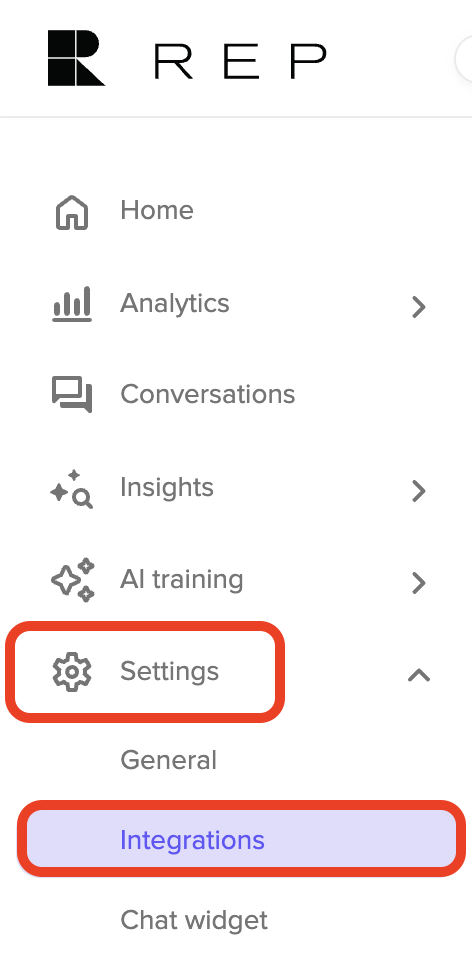Screen dimensions: 472x974
Task: Expand the AI training chevron
Action: [x=419, y=583]
